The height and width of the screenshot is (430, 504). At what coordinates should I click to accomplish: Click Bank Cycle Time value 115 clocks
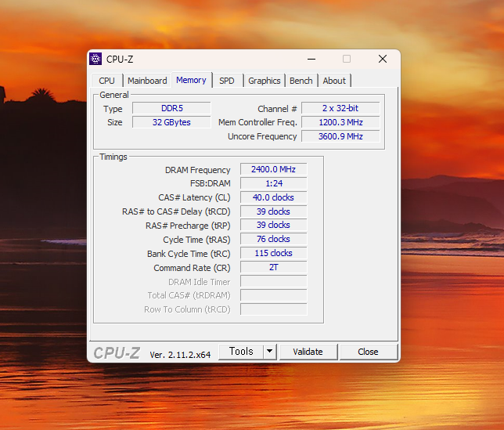click(x=274, y=254)
